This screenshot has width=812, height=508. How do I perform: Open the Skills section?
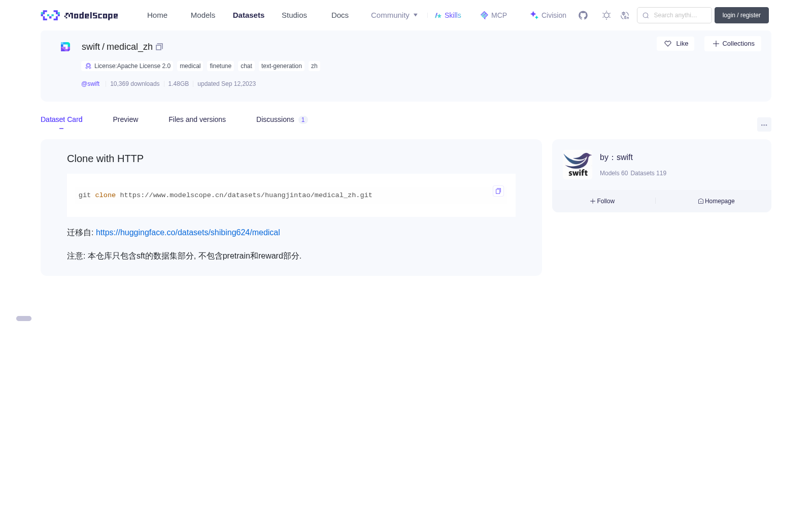tap(448, 15)
